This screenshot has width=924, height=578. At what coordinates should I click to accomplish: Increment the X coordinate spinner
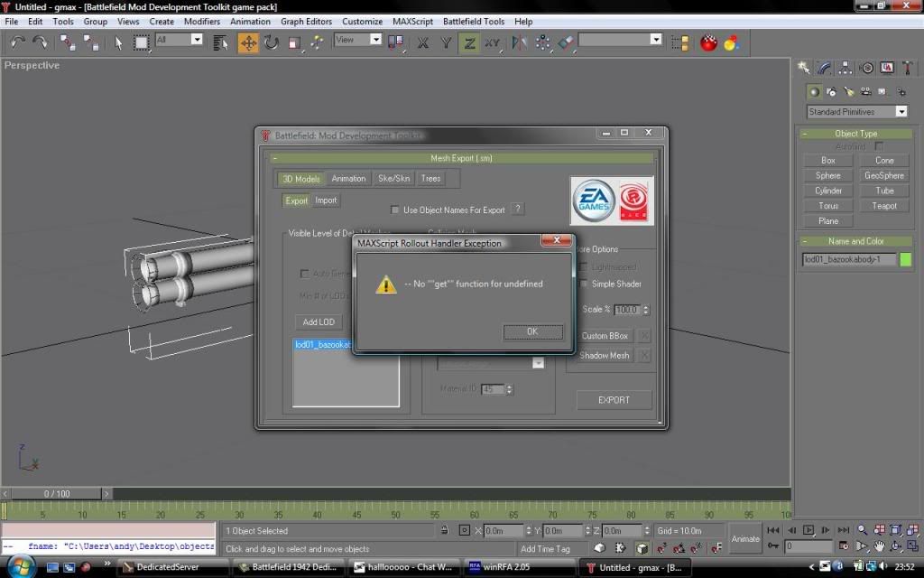coord(529,527)
